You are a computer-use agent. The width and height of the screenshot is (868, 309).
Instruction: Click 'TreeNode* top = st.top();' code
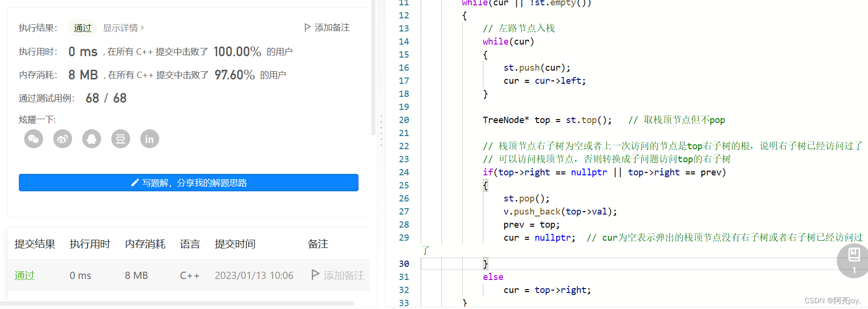click(x=547, y=120)
